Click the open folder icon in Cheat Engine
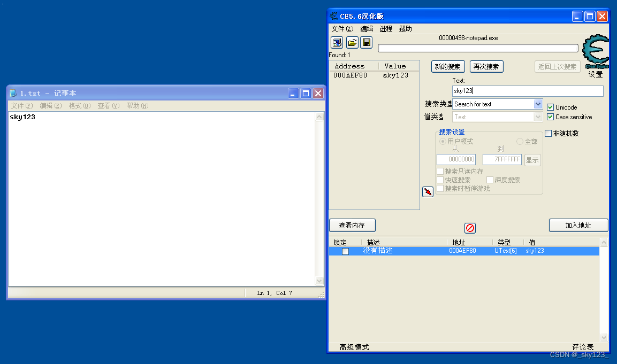 coord(352,42)
